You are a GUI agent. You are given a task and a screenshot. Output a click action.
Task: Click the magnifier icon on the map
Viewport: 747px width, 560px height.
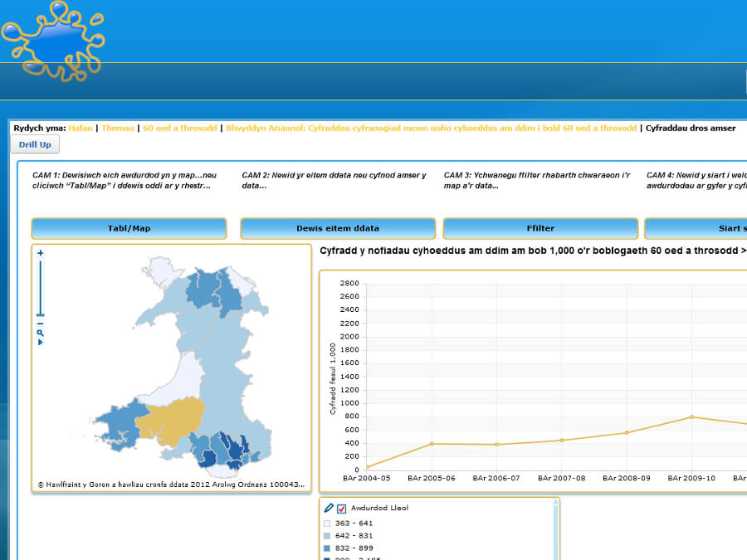pos(40,333)
